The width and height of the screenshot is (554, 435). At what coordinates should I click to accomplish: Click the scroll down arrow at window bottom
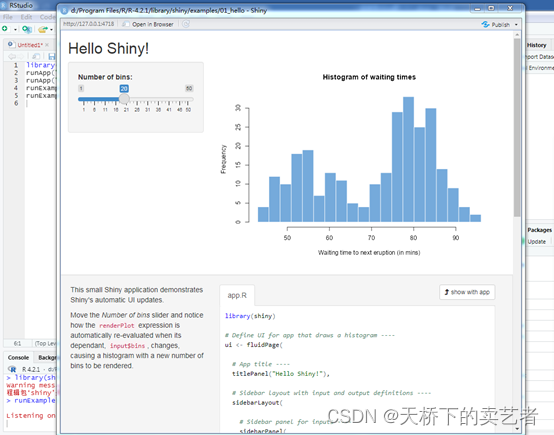point(517,429)
